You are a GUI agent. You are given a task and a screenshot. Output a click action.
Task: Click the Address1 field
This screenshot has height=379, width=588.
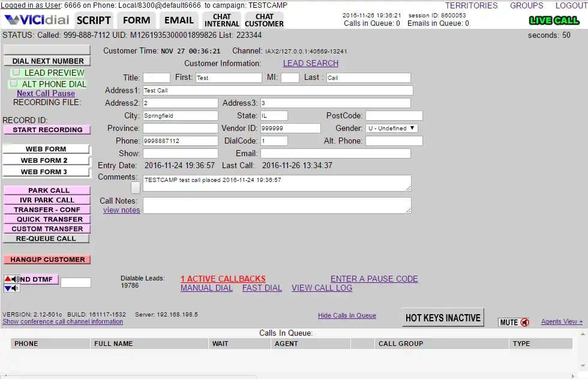tap(278, 91)
